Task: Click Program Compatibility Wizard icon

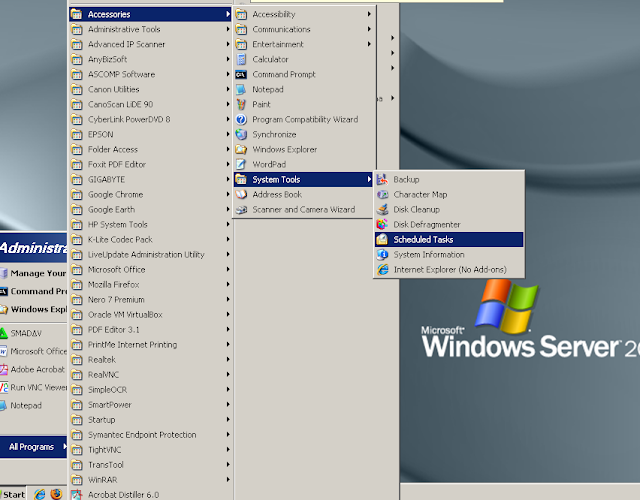Action: click(x=241, y=120)
